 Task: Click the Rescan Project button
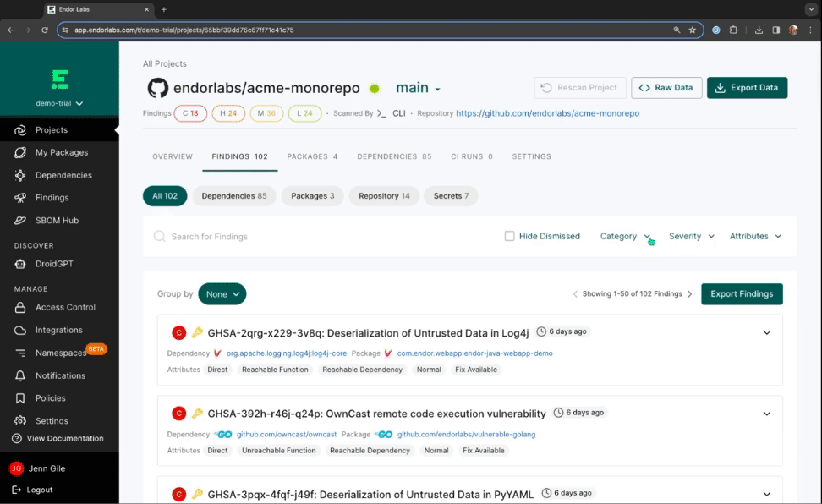[x=580, y=88]
